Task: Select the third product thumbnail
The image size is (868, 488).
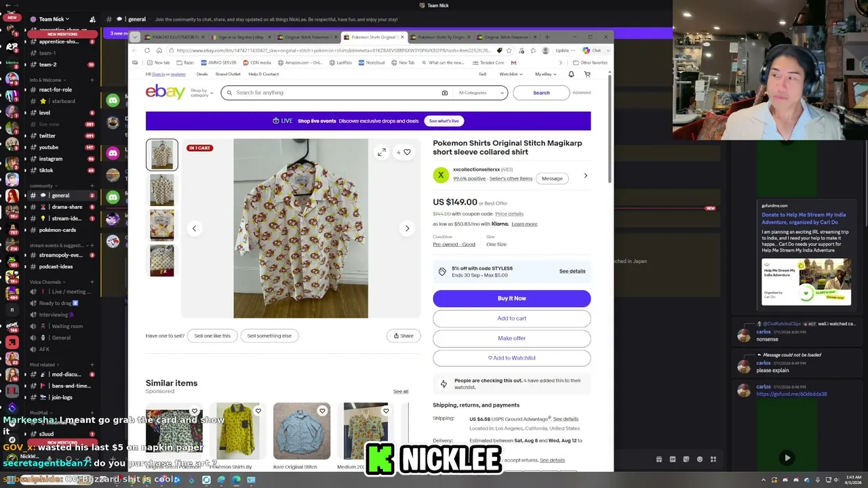Action: (x=162, y=226)
